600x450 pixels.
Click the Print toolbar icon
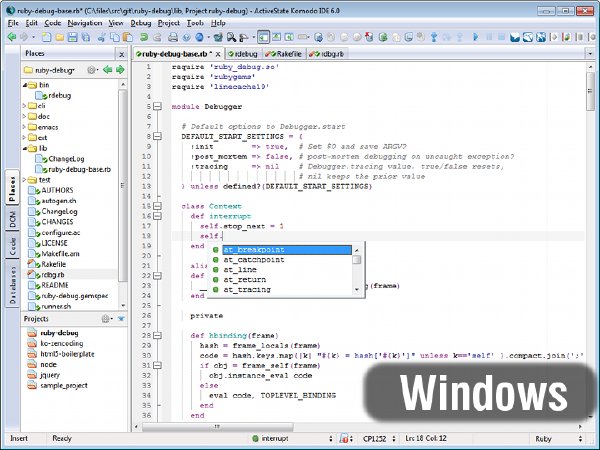tap(173, 37)
